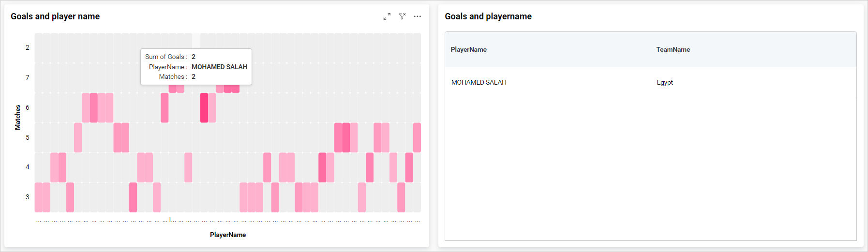Click the PlayerName x-axis title below the heatmap
Screen dimensions: 868x252
click(x=228, y=235)
